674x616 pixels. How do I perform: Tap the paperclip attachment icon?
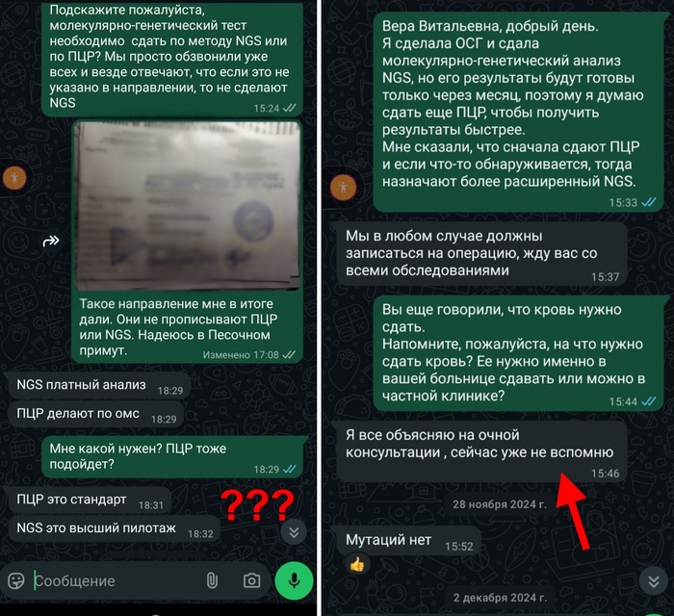(x=212, y=580)
